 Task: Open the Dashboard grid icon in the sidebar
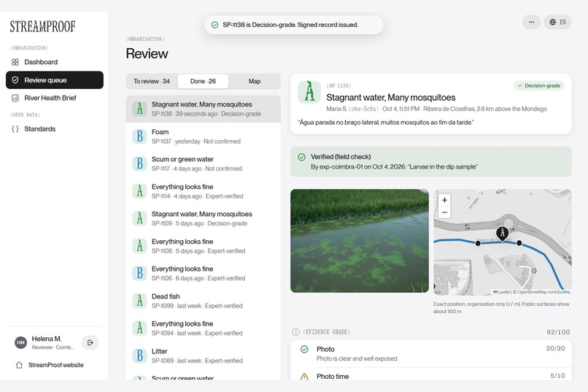click(15, 62)
